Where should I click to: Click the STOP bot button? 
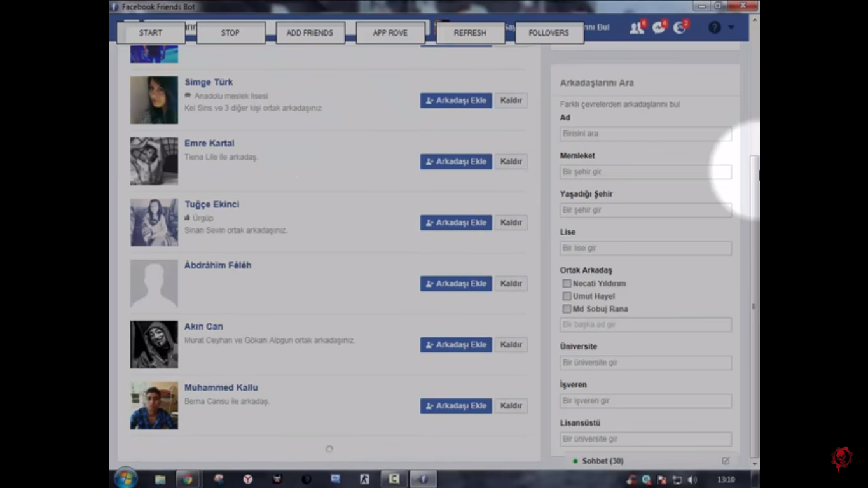pyautogui.click(x=230, y=33)
